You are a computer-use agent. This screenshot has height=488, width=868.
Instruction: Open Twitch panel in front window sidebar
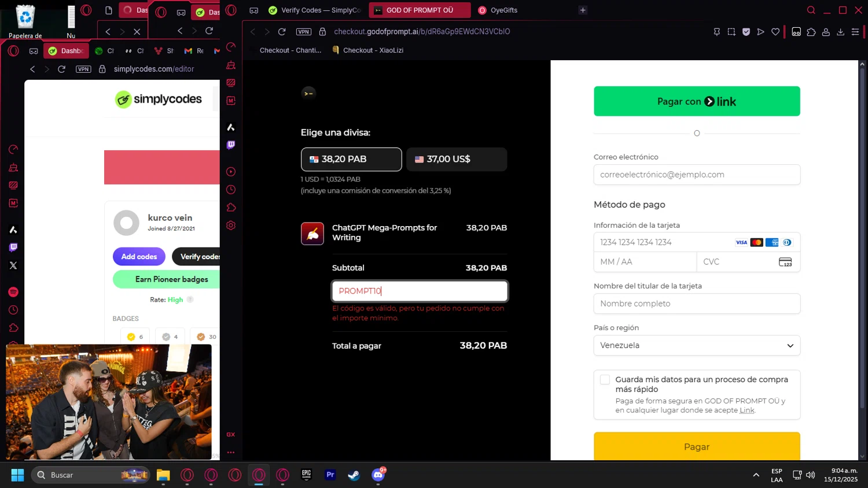231,145
